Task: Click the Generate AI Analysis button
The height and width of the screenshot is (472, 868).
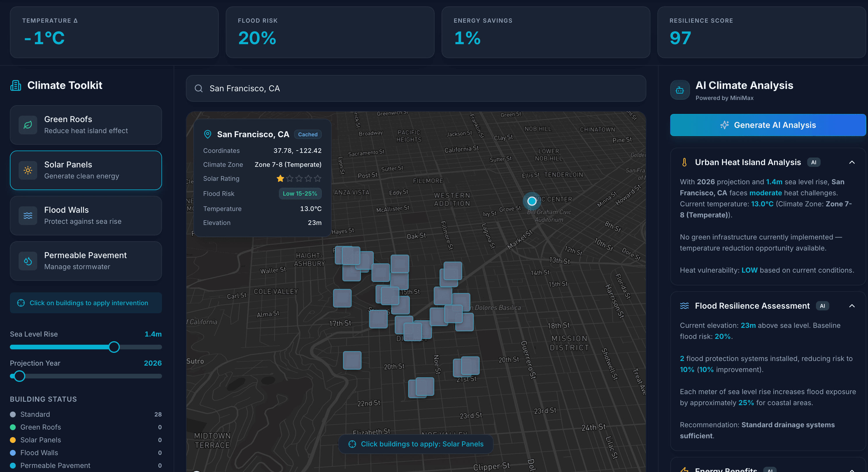Action: coord(768,125)
